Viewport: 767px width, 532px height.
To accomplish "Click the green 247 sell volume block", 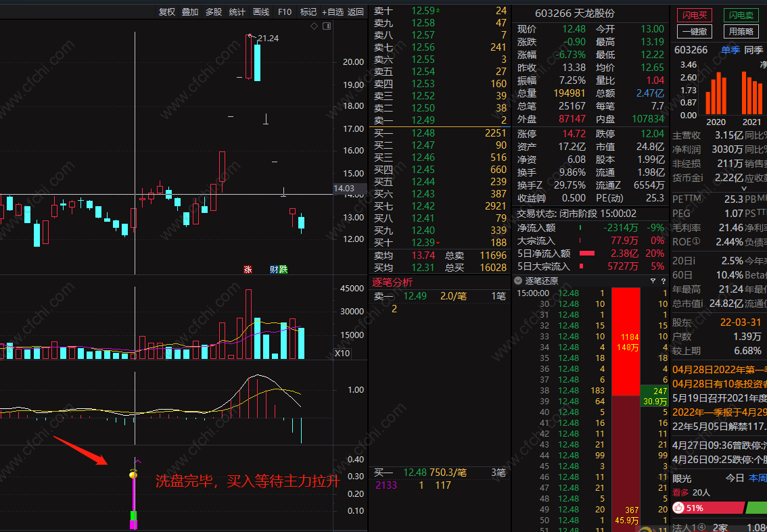I will coord(655,396).
